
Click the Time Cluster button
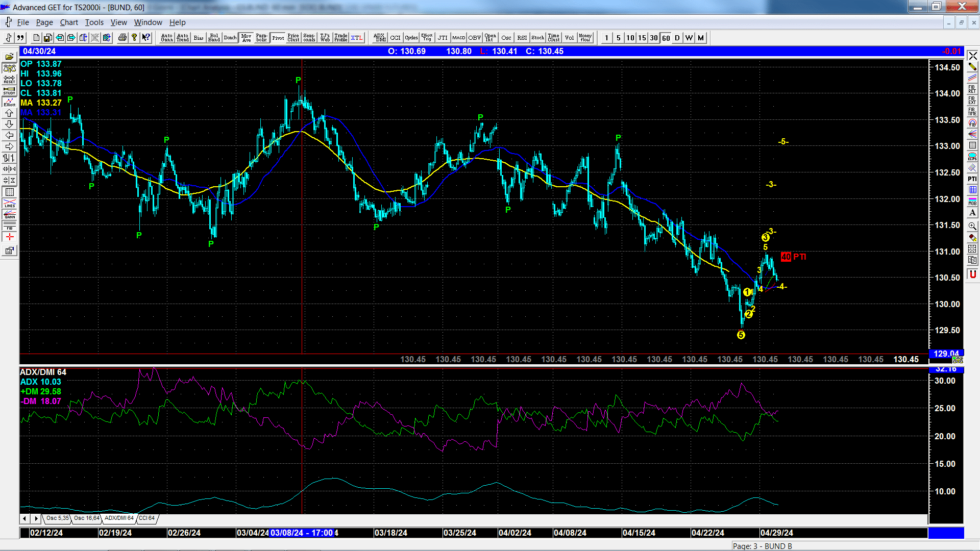(x=554, y=38)
